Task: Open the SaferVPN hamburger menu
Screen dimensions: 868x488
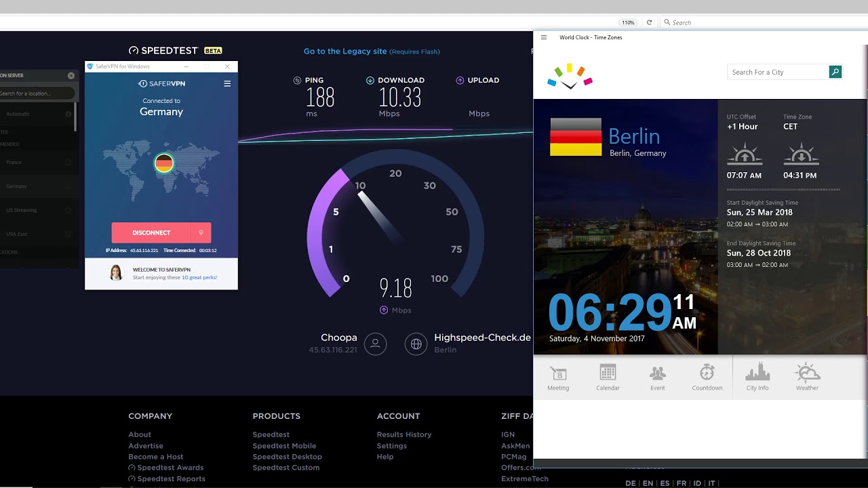Action: point(227,84)
